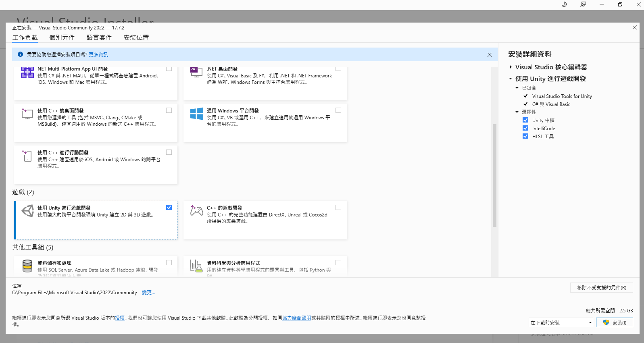This screenshot has width=644, height=343.
Task: Click the Install button
Action: [x=615, y=322]
